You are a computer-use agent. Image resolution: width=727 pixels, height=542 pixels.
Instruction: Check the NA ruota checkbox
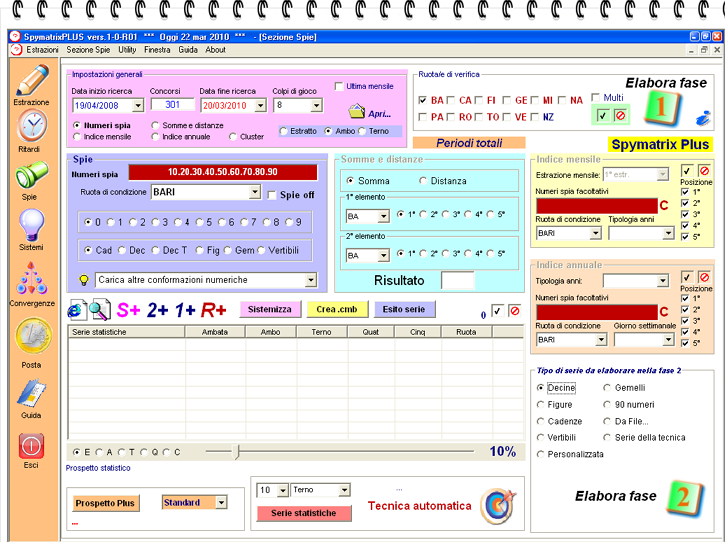click(x=562, y=100)
